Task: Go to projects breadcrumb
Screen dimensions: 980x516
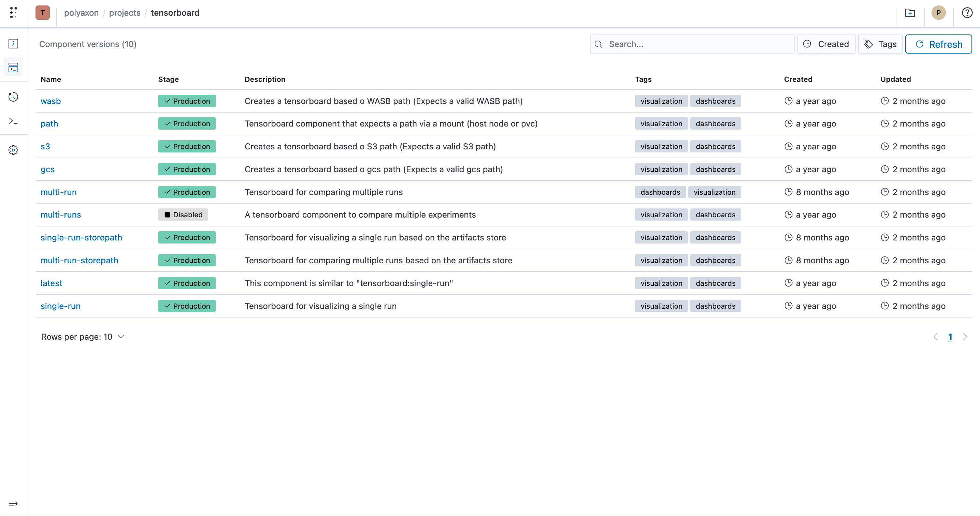Action: point(125,13)
